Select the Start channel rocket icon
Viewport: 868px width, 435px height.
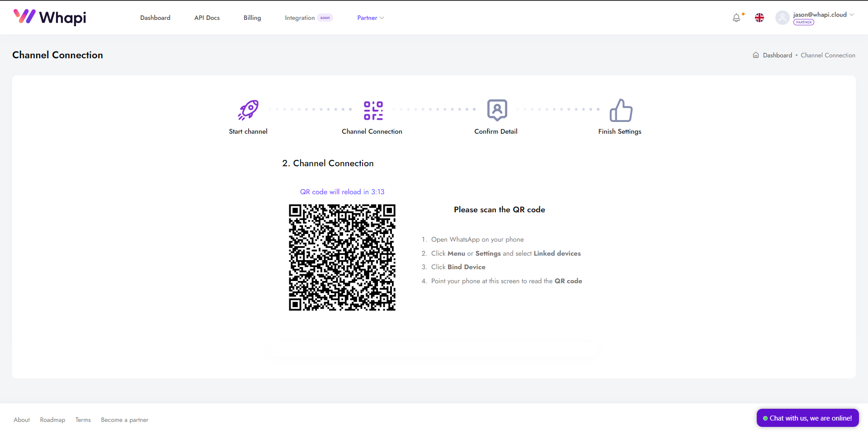coord(248,110)
